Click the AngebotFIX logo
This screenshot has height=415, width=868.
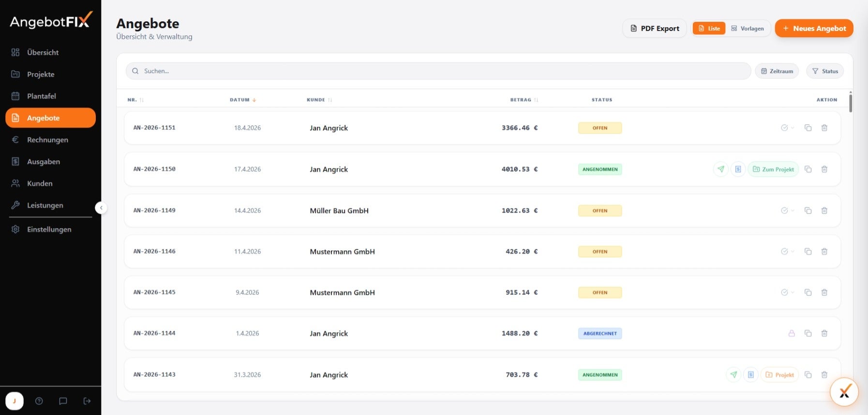coord(51,21)
